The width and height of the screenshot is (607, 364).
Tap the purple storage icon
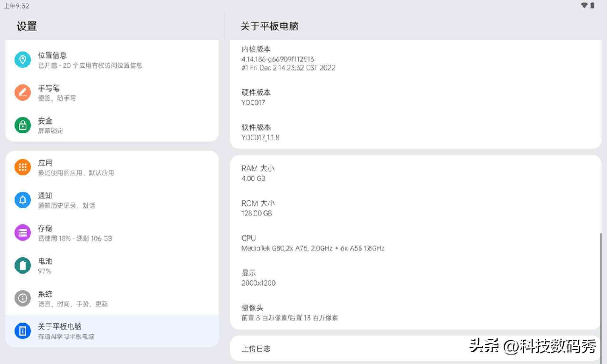coord(23,233)
